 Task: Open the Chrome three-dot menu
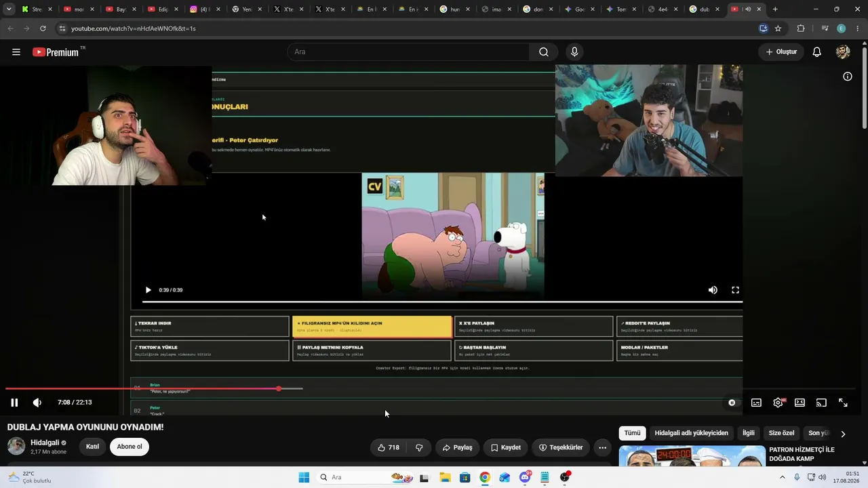[858, 28]
